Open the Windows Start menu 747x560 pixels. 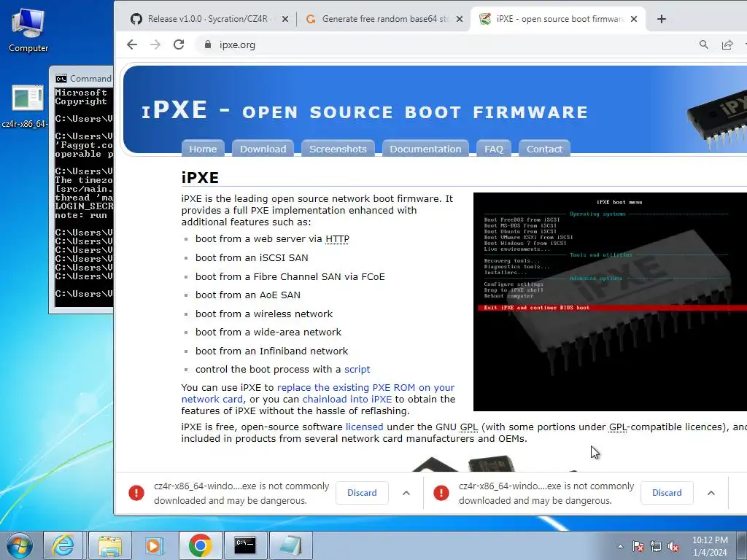click(x=19, y=545)
